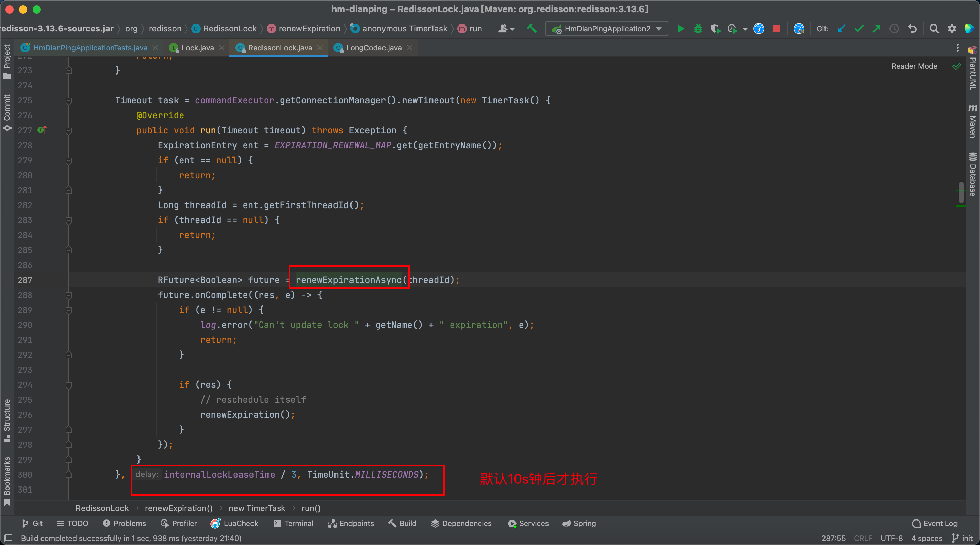Screen dimensions: 980x545
Task: Start debugging with the green bug icon
Action: point(698,29)
